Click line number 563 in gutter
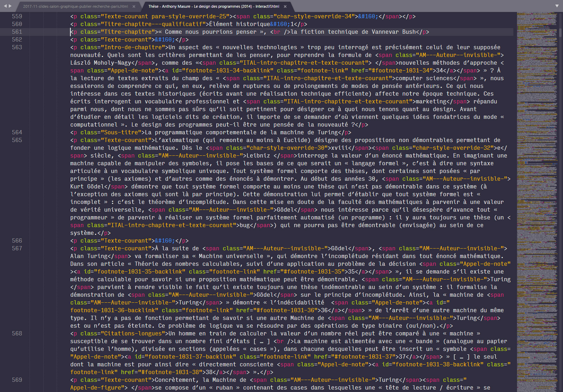Image resolution: width=563 pixels, height=392 pixels. (17, 47)
